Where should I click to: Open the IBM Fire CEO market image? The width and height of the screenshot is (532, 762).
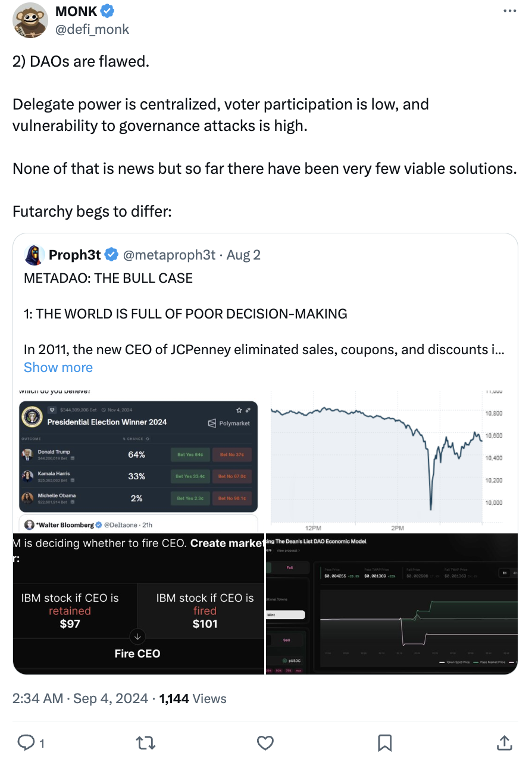tap(138, 604)
